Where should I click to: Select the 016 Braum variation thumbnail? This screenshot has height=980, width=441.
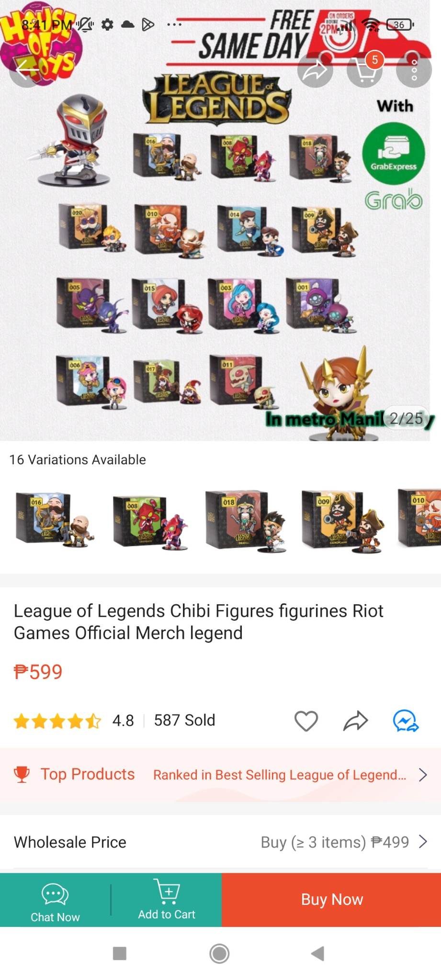(x=55, y=521)
